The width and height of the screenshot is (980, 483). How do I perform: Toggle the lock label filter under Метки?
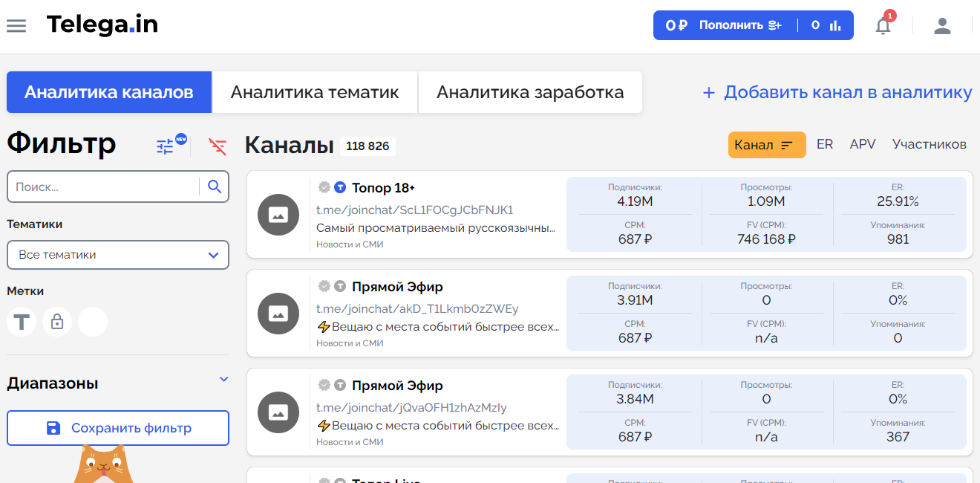[x=57, y=322]
